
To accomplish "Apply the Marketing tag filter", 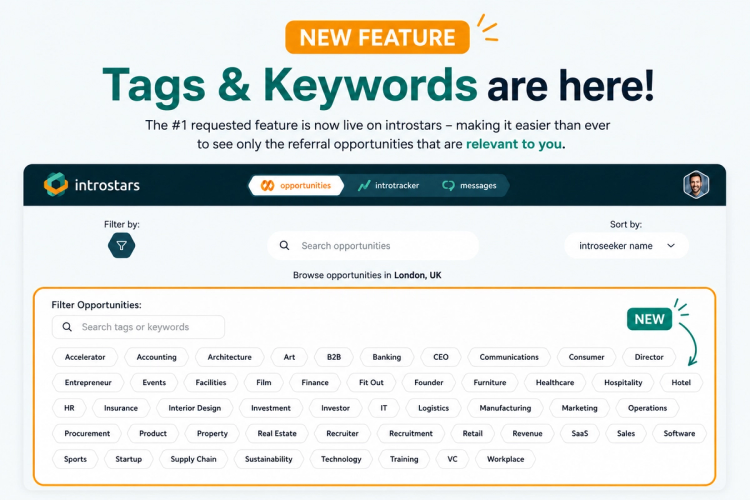I will tap(579, 408).
